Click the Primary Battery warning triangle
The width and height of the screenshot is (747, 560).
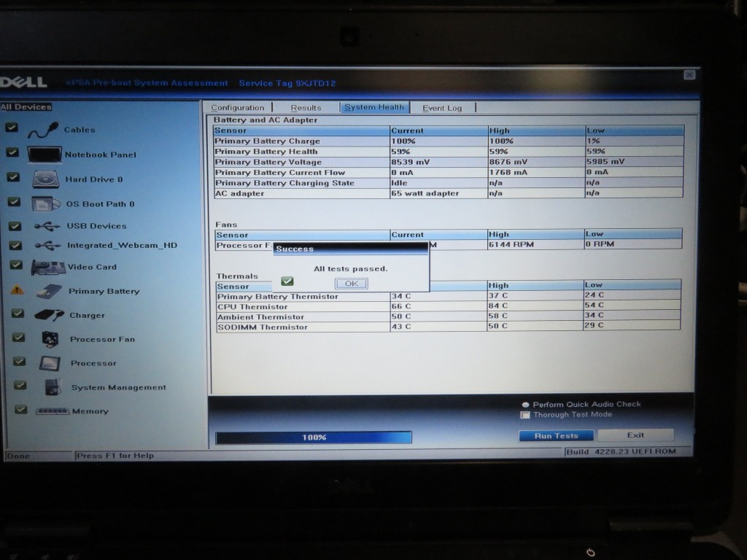coord(18,289)
